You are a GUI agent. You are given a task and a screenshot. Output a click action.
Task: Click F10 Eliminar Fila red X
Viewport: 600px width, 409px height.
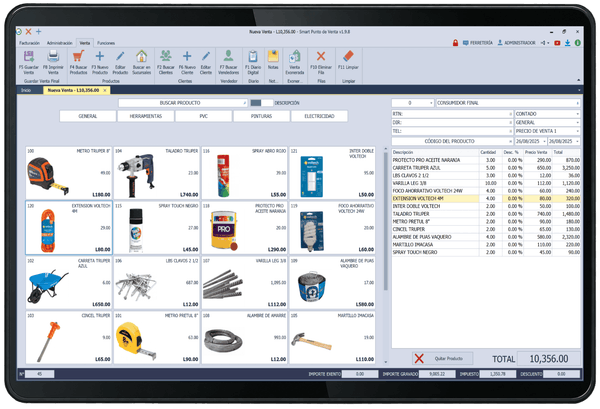pos(321,57)
